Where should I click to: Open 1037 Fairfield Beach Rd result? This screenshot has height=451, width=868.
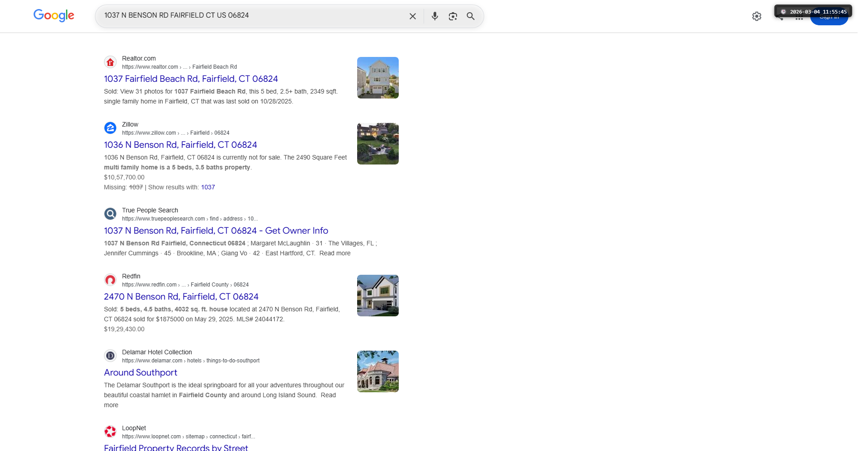[x=191, y=79]
